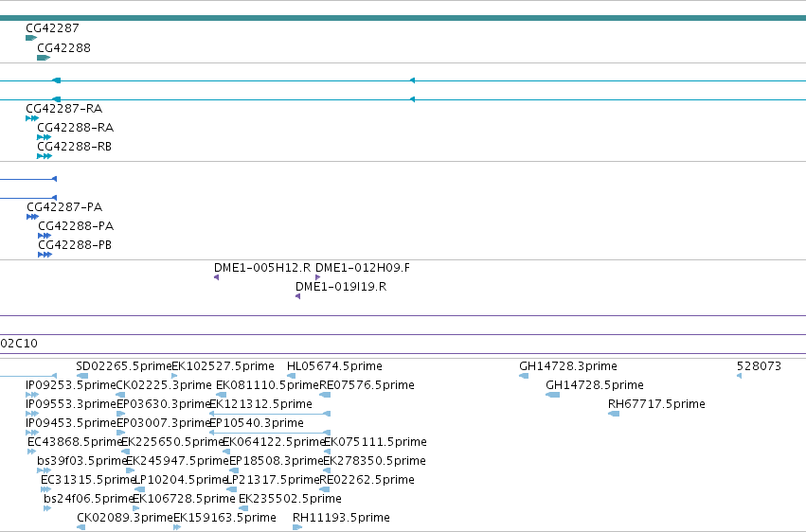Click EP03630.3prime EST label

pyautogui.click(x=164, y=404)
